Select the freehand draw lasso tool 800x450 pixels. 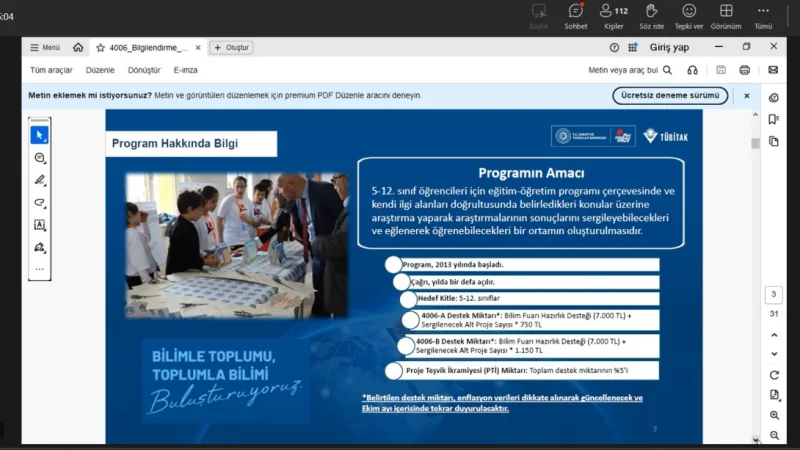(x=39, y=203)
